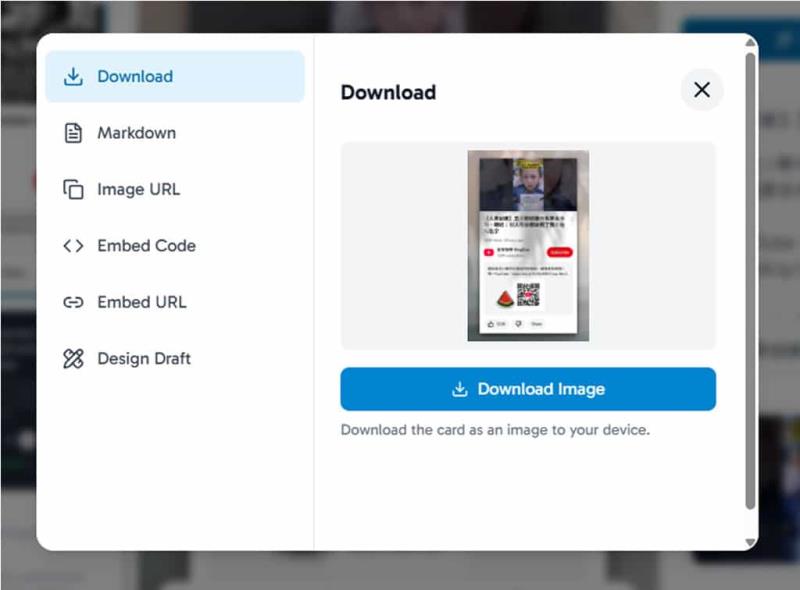Image resolution: width=800 pixels, height=590 pixels.
Task: Click the watermelon image in card preview
Action: 505,298
